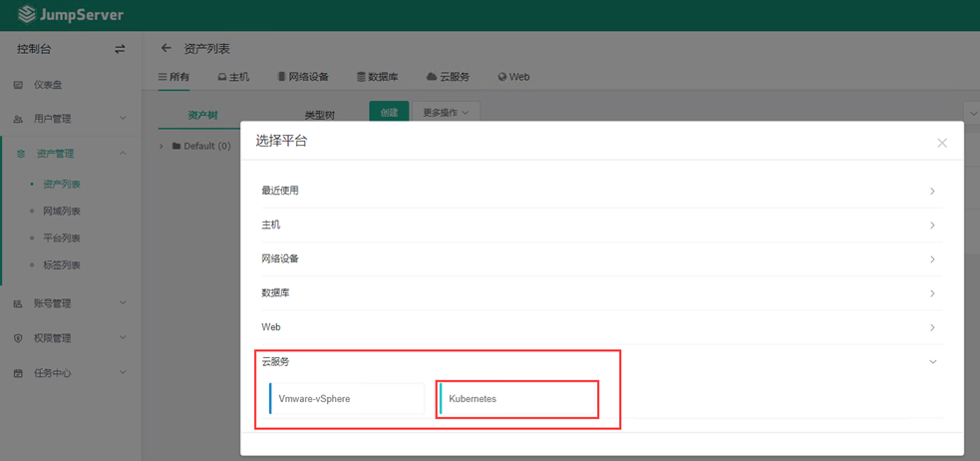Expand the 权限管理 menu chevron
The width and height of the screenshot is (980, 461).
click(124, 338)
